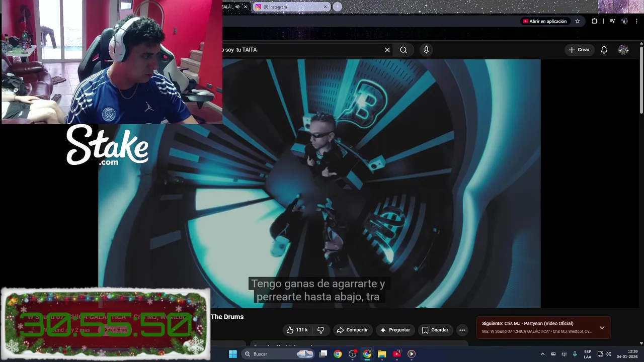Open the Chrome extensions puzzle icon
The image size is (644, 362).
point(595,21)
